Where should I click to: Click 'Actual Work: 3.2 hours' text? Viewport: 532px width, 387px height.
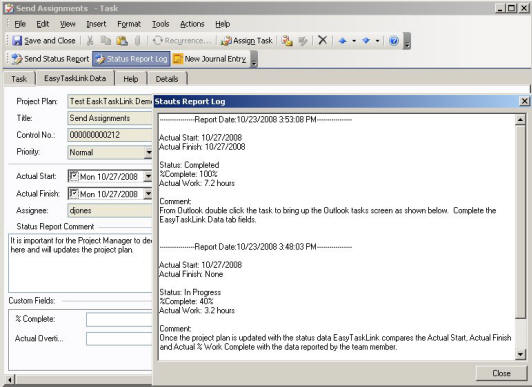pyautogui.click(x=197, y=310)
